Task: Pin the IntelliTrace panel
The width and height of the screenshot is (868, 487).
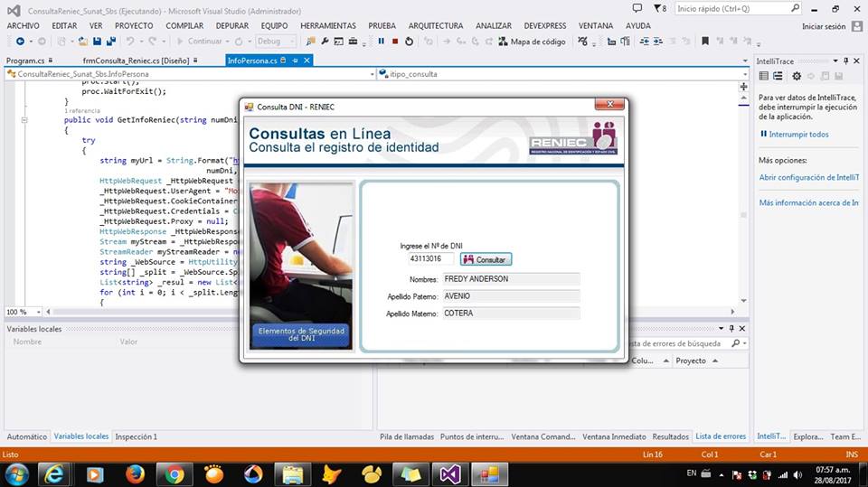Action: [846, 61]
